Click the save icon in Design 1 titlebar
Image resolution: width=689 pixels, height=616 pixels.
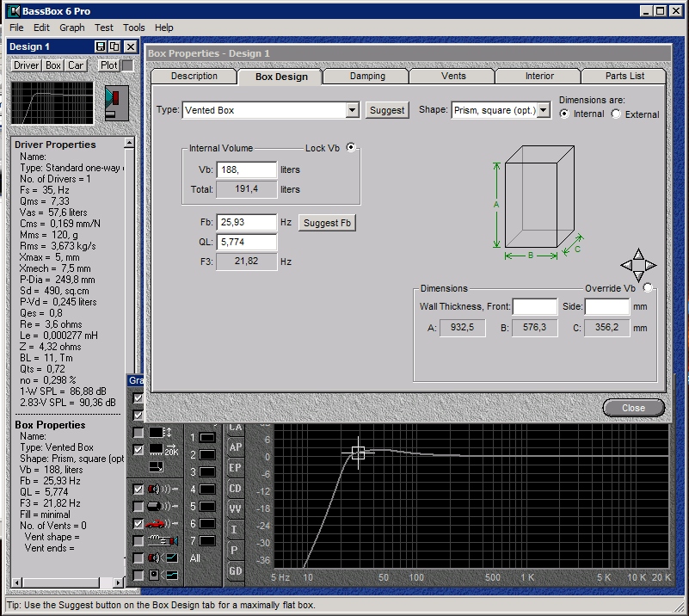101,46
